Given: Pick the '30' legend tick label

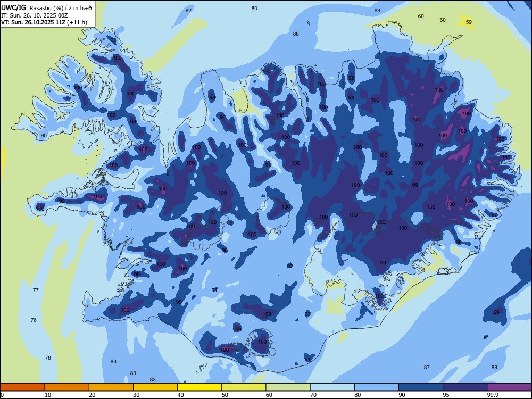Looking at the screenshot, I should click(136, 395).
